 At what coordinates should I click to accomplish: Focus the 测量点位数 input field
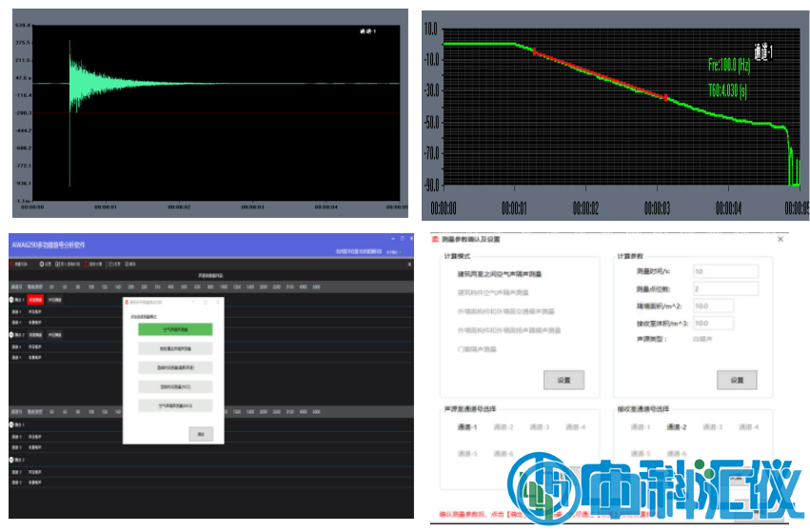(x=725, y=288)
